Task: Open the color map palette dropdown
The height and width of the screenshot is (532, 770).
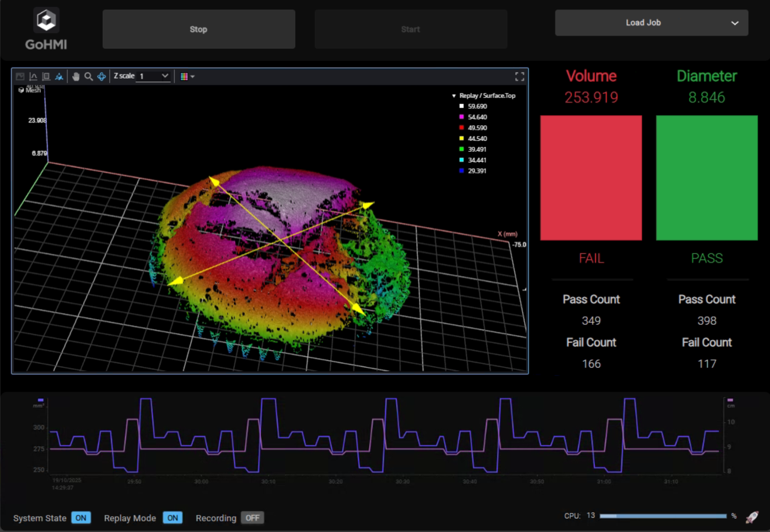Action: [x=187, y=76]
